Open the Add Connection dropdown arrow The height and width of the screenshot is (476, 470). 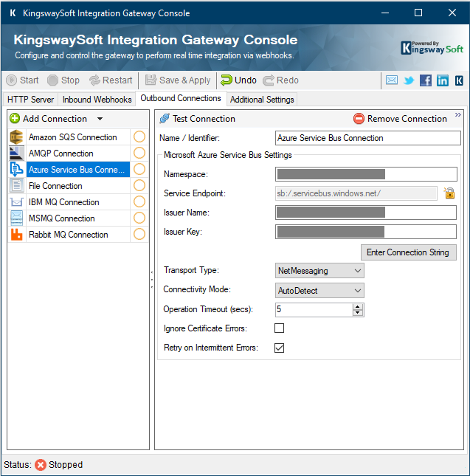pos(100,119)
